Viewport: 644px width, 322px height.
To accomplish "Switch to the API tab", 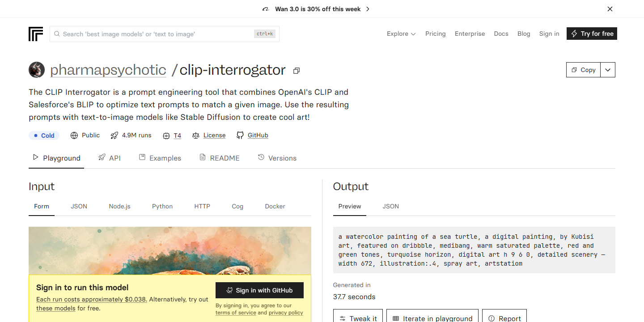I will (x=110, y=158).
